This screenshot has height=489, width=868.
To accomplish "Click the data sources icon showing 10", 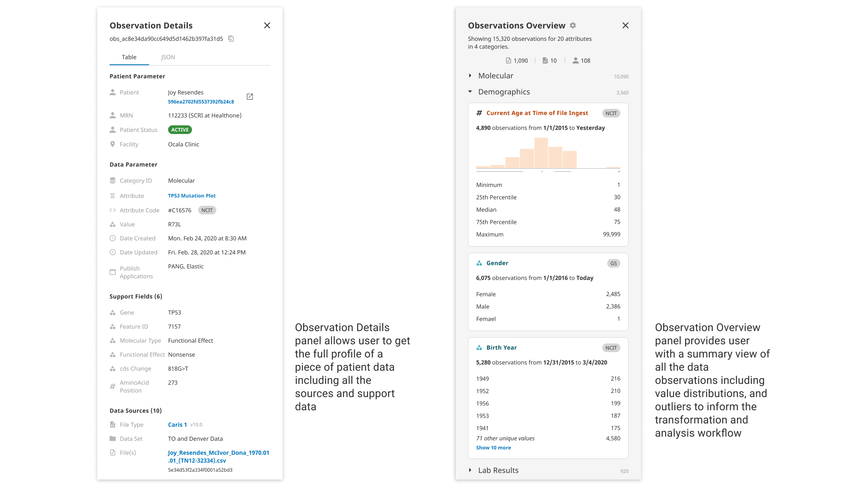I will [x=545, y=61].
